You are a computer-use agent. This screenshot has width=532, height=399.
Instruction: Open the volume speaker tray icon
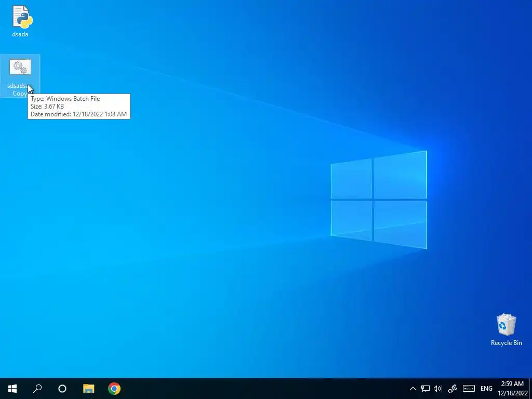click(437, 389)
